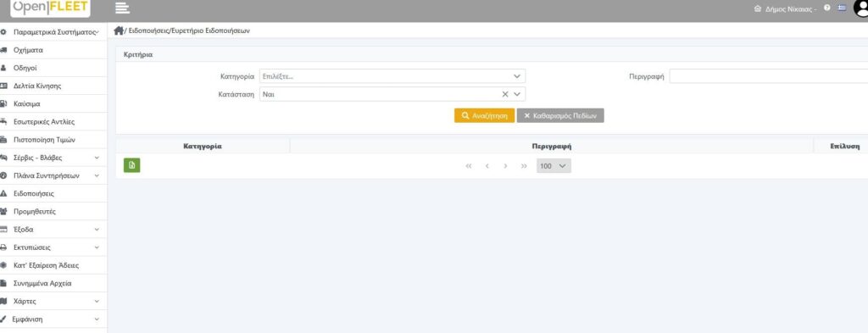The width and height of the screenshot is (868, 333).
Task: Open the home breadcrumb icon
Action: point(119,31)
